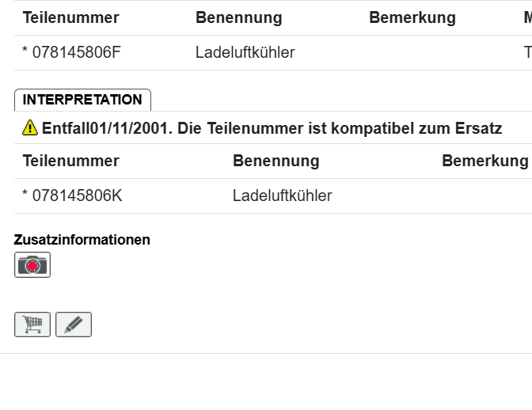Image resolution: width=532 pixels, height=410 pixels.
Task: Click Teilenummer header under the Entfall notice
Action: (70, 161)
